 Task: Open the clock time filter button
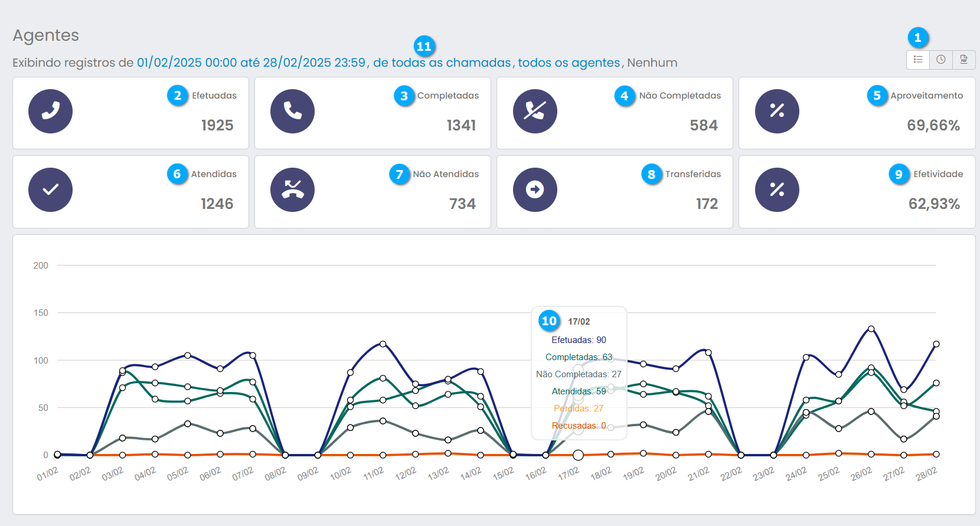click(941, 60)
